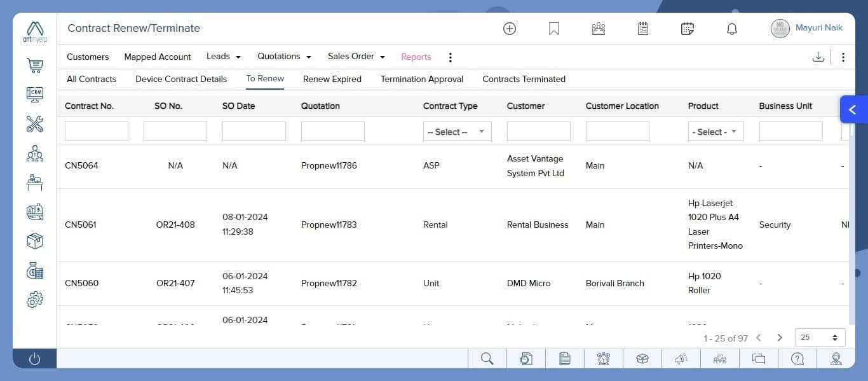Open the CRM module in sidebar
Image resolution: width=868 pixels, height=381 pixels.
(35, 94)
